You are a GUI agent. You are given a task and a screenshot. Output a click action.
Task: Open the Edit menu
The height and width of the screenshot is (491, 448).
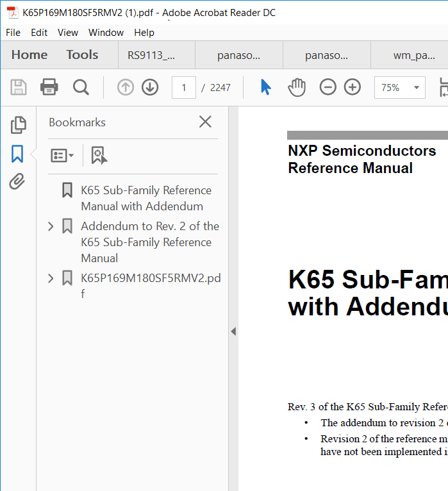pyautogui.click(x=39, y=33)
